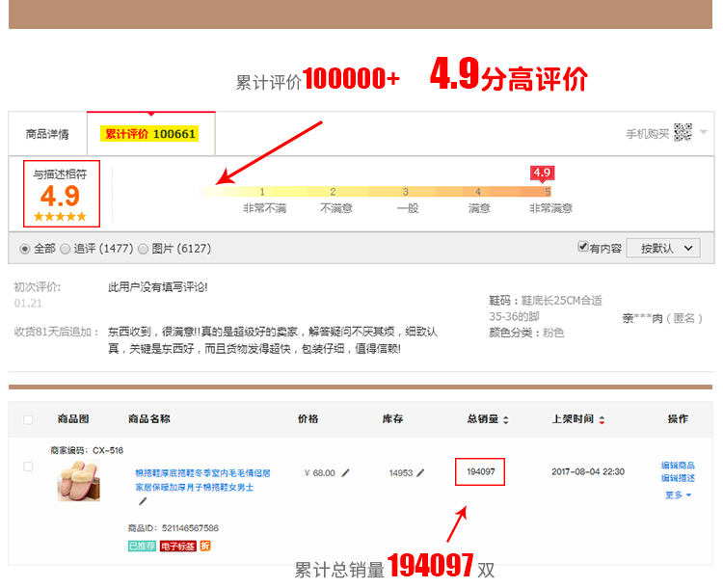Click the green 已推荐 tag
The height and width of the screenshot is (588, 723).
[x=142, y=546]
